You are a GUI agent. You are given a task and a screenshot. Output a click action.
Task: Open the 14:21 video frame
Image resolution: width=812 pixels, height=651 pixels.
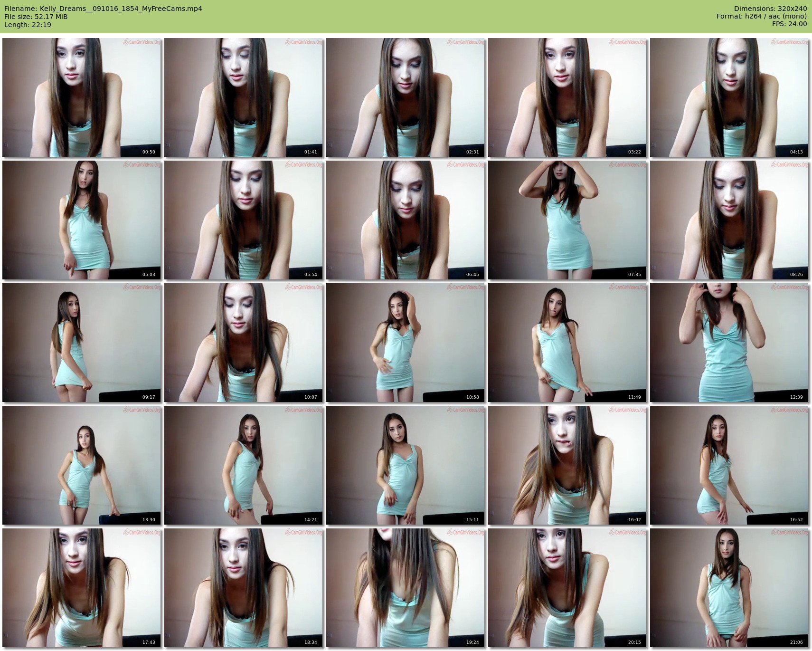point(244,465)
